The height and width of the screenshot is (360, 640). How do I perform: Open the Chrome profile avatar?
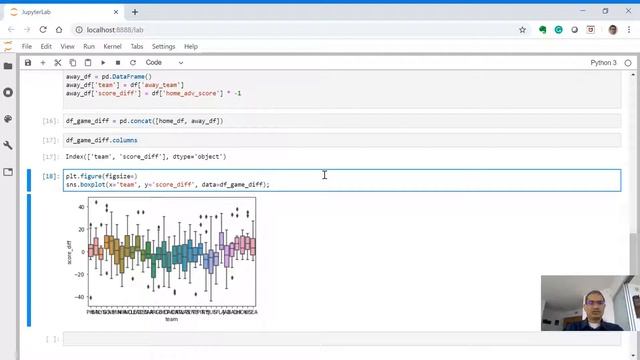(x=612, y=30)
